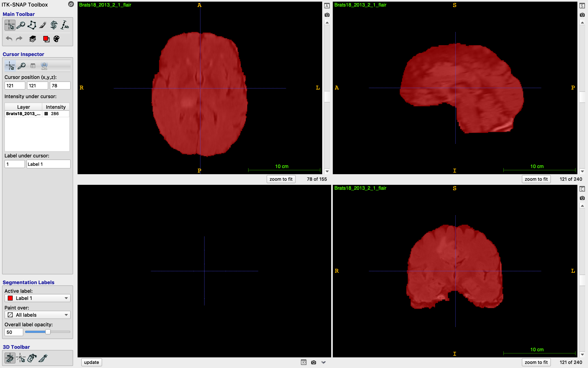Click zoom to fit under coronal view
Screen dimensions: 588x368
pos(536,362)
